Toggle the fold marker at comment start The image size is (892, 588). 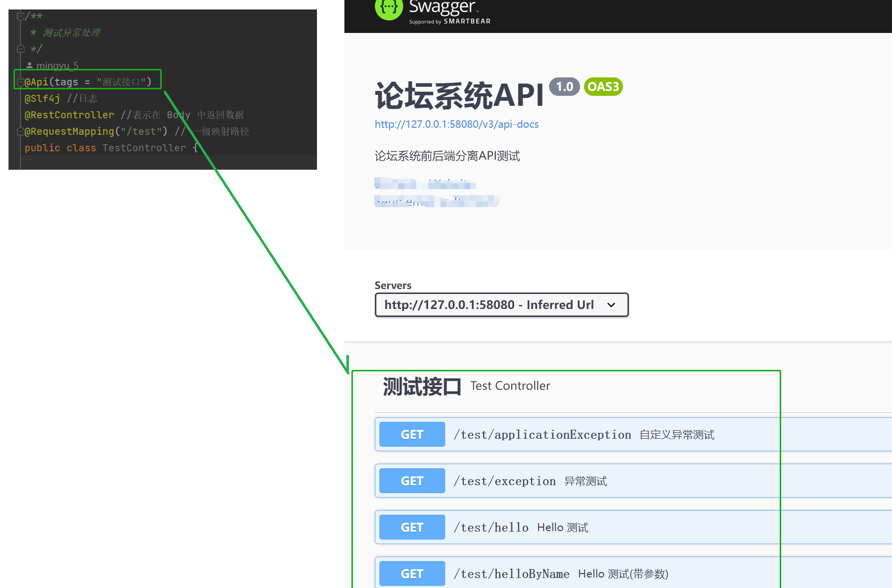click(x=20, y=16)
